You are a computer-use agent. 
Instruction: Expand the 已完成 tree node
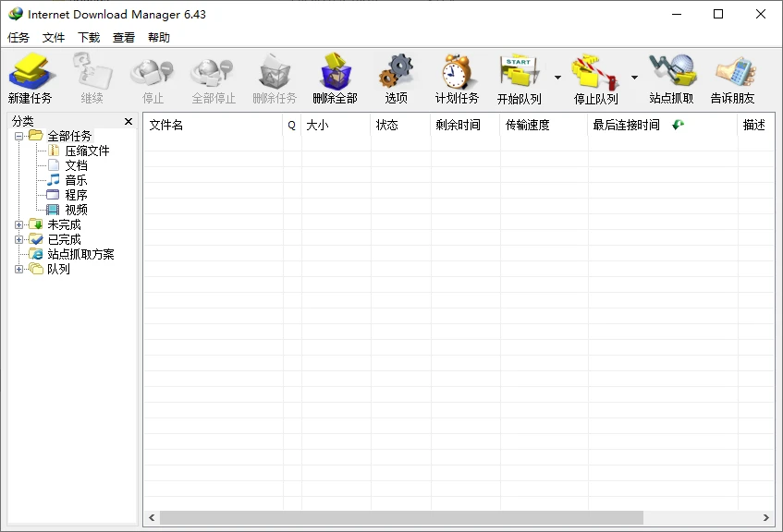[19, 239]
